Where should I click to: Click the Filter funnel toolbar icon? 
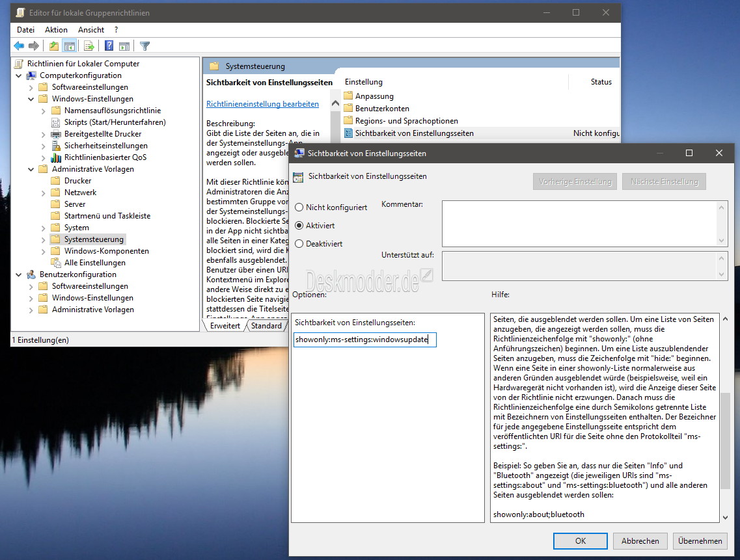coord(145,46)
